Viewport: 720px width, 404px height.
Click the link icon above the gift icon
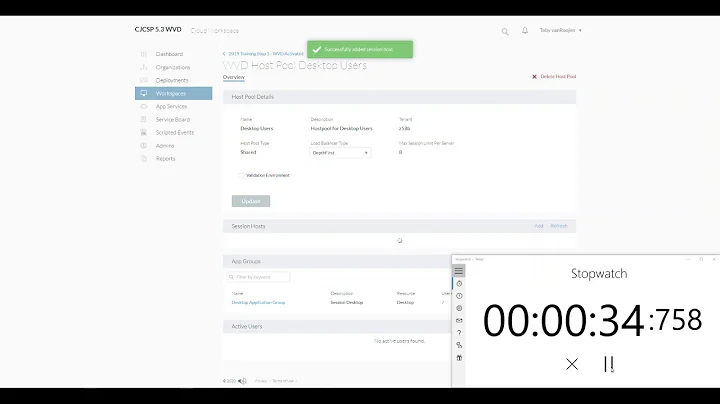pos(459,345)
